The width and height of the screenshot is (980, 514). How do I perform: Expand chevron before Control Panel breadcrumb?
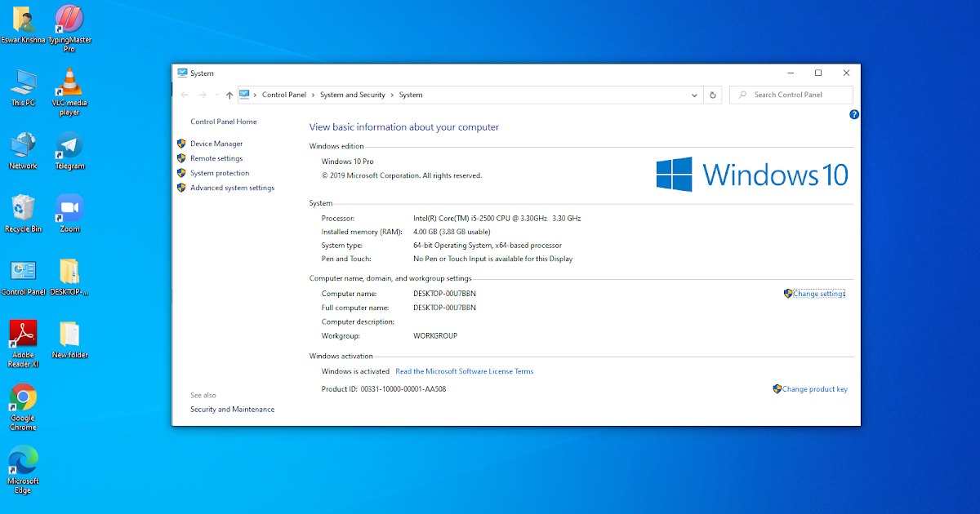[255, 95]
